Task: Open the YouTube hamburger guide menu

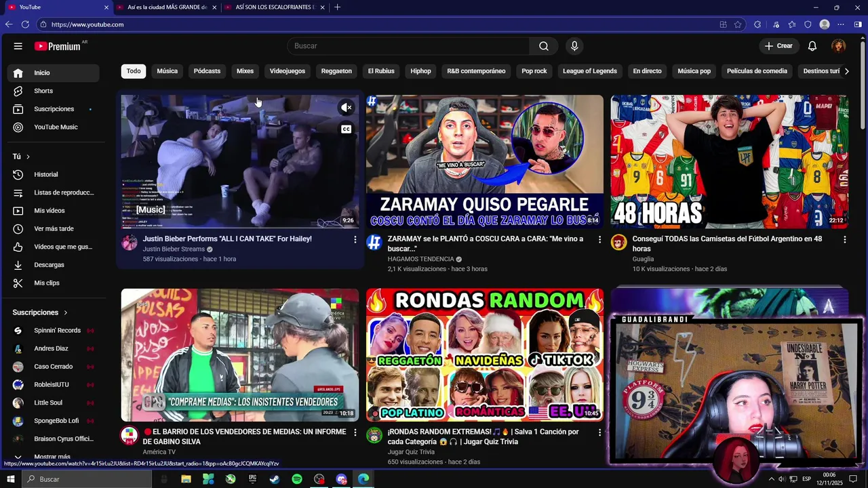Action: click(18, 46)
